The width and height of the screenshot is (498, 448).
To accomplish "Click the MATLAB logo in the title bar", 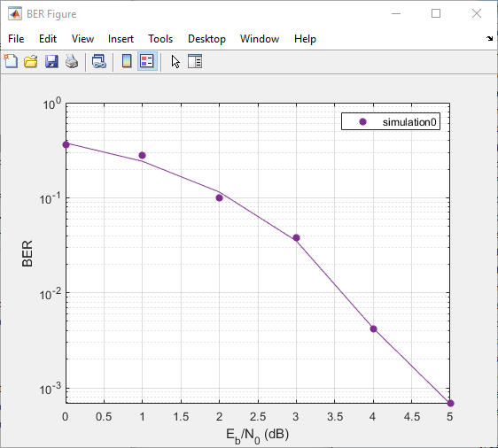I will (15, 14).
